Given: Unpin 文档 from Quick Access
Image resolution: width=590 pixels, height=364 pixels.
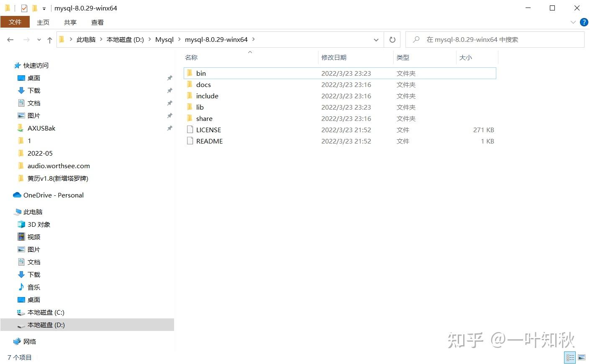Looking at the screenshot, I should (x=169, y=103).
